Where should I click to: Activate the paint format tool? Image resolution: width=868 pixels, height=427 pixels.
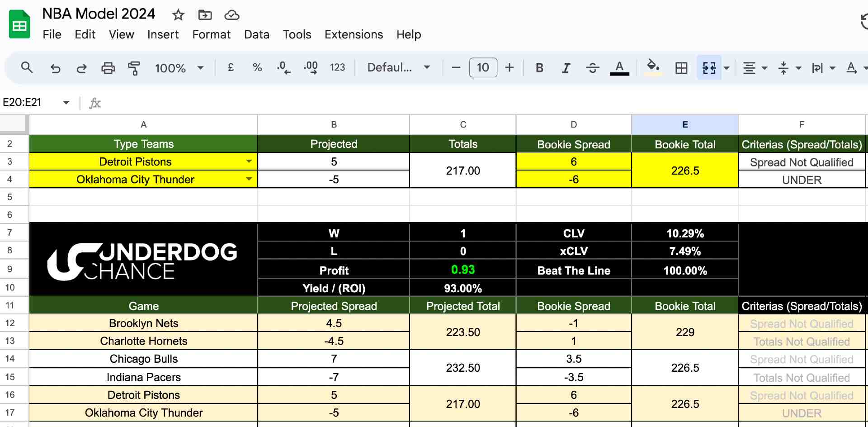click(x=134, y=68)
